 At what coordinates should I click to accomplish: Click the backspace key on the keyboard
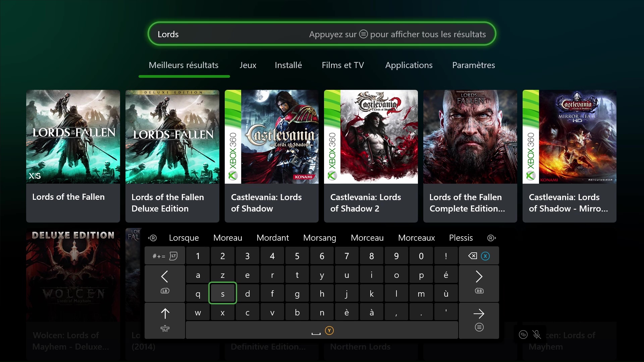tap(479, 256)
